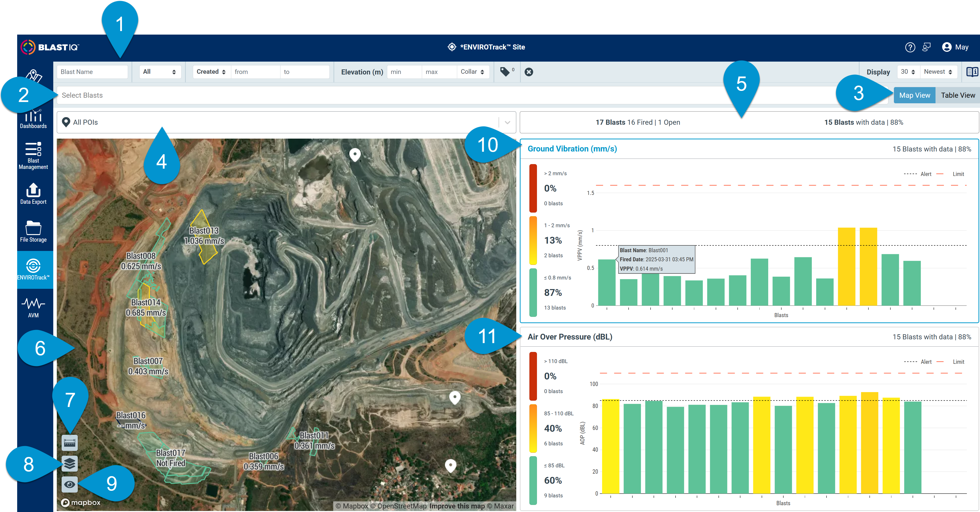Click the POI marker nearest the town buildings

450,466
